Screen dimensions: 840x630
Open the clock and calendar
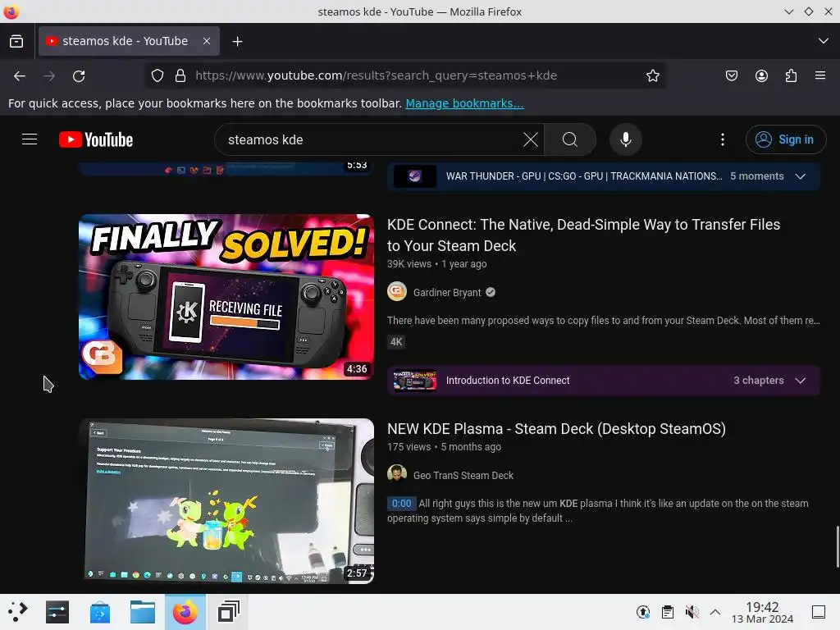click(x=762, y=612)
